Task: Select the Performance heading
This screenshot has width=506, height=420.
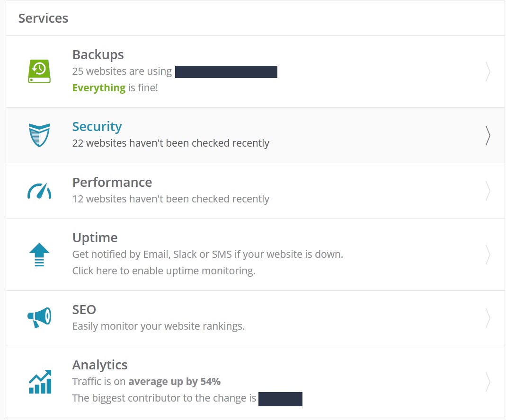Action: (x=112, y=183)
